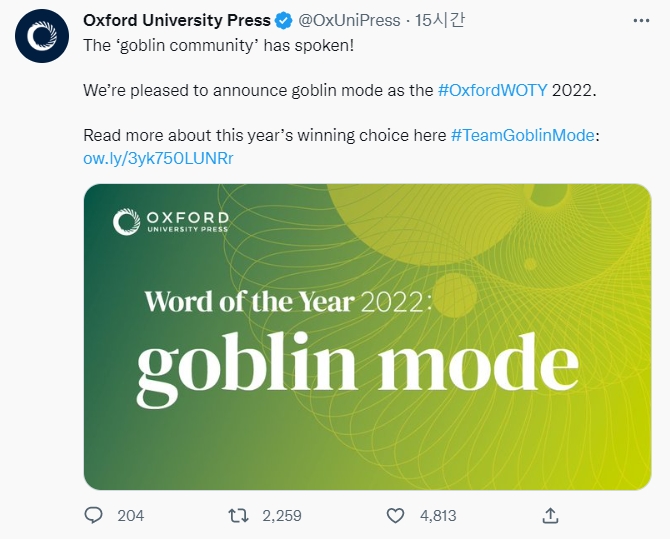Click the 2,259 retweets count

281,515
